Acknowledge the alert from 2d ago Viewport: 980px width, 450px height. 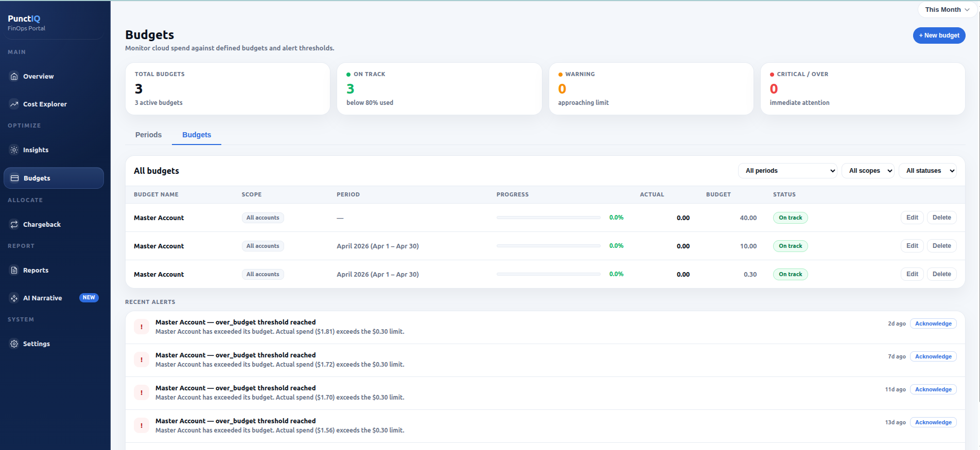(933, 323)
